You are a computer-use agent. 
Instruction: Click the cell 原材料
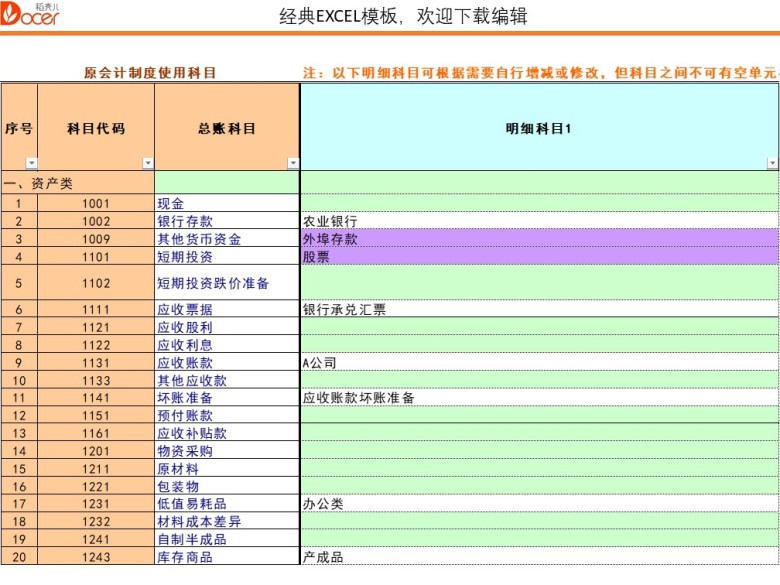coord(227,469)
